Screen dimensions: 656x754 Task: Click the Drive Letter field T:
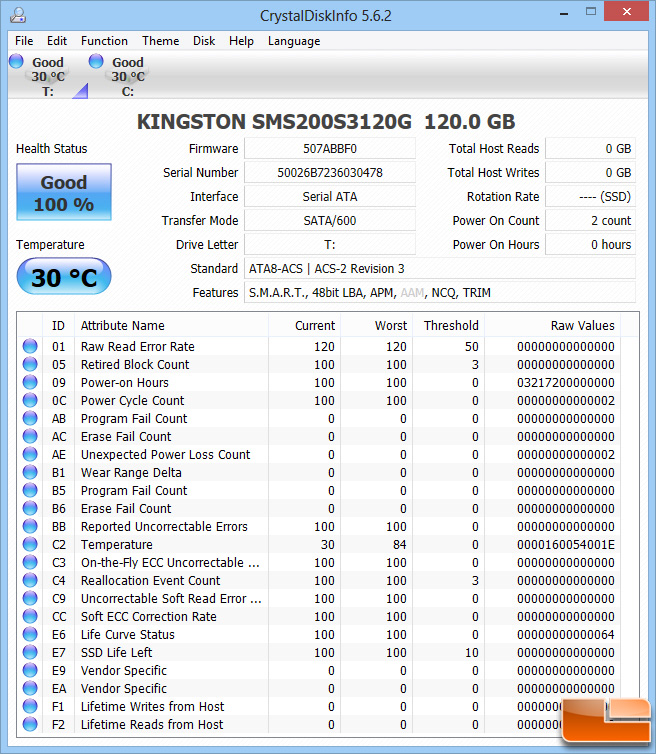tap(330, 245)
